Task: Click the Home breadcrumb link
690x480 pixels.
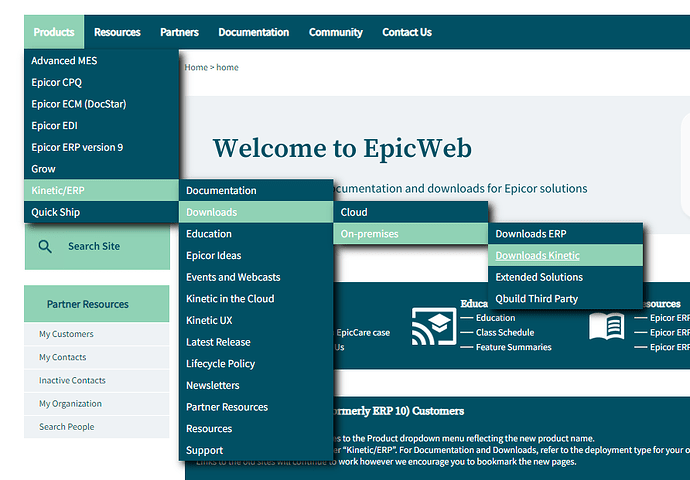Action: tap(196, 67)
